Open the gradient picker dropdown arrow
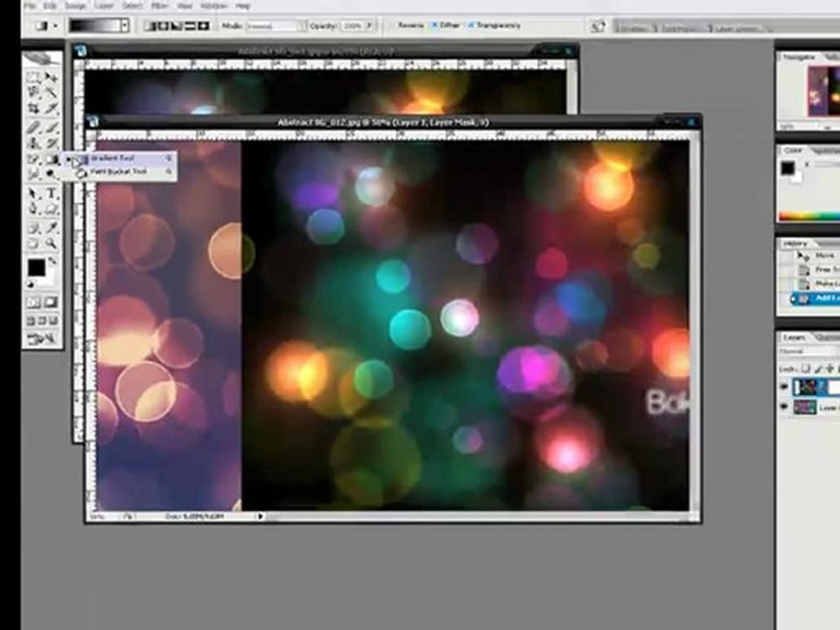 click(125, 25)
